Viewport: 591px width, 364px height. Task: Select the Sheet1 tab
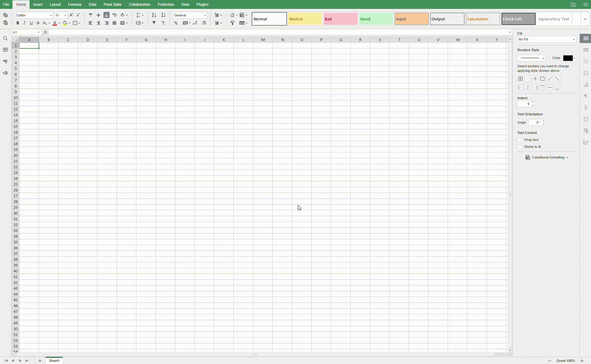pos(54,361)
